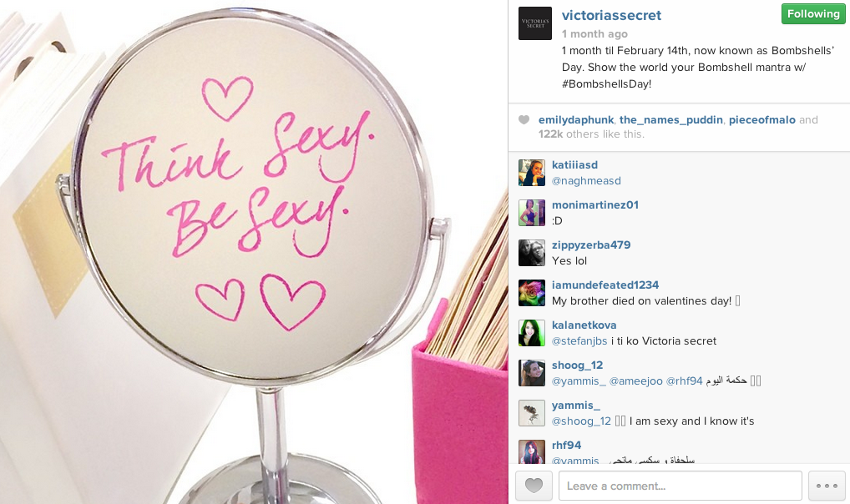Click iamundefeated1234's rainbow rose avatar

point(532,293)
